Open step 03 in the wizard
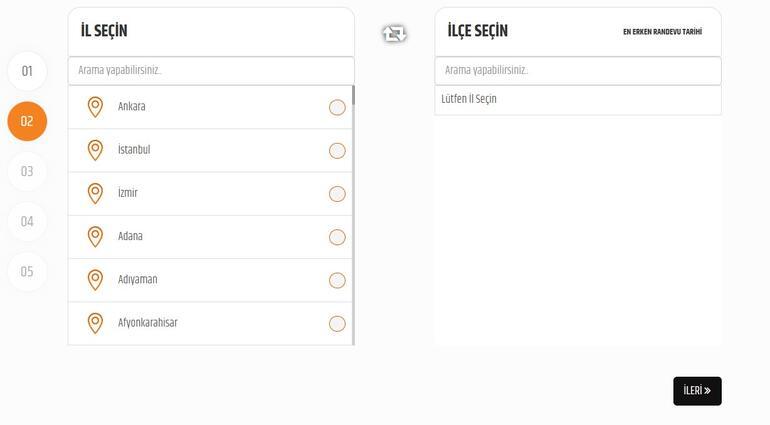Screen dimensions: 770x425 pos(27,171)
